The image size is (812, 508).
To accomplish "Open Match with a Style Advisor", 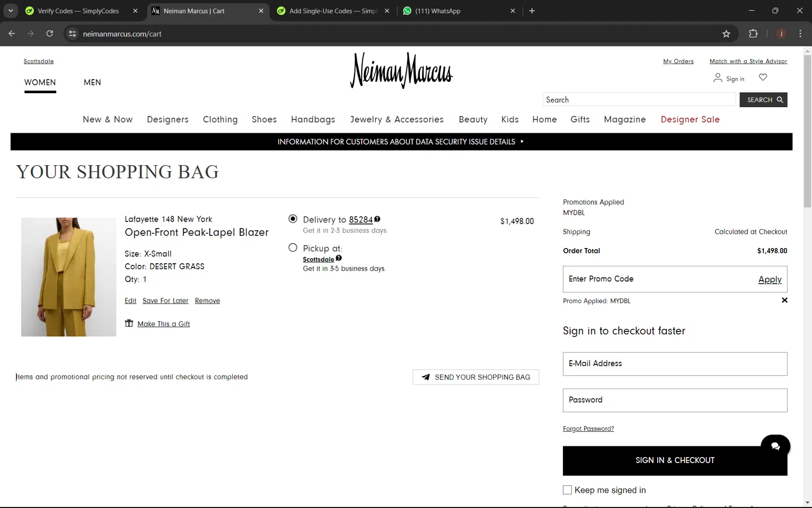I will (x=748, y=61).
